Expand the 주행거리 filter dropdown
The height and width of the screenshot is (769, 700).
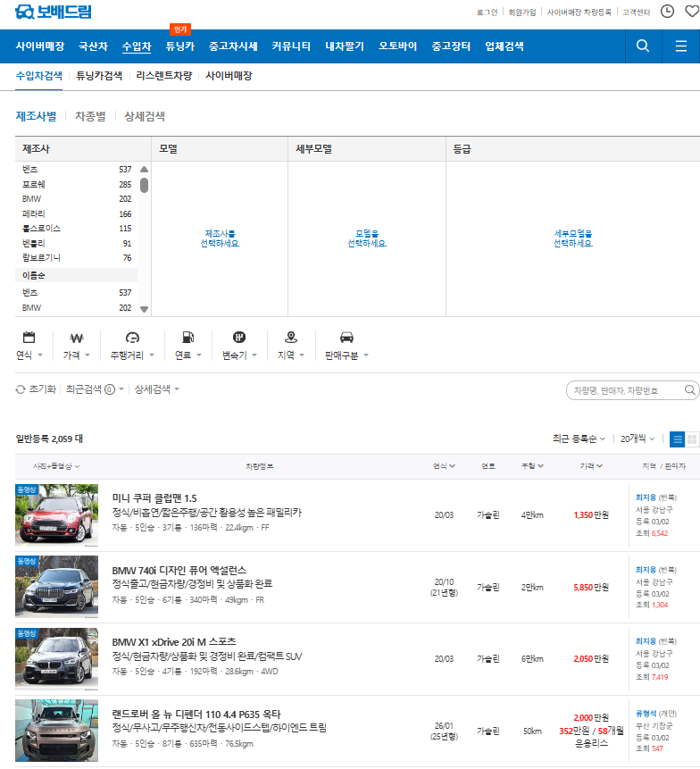[x=132, y=355]
